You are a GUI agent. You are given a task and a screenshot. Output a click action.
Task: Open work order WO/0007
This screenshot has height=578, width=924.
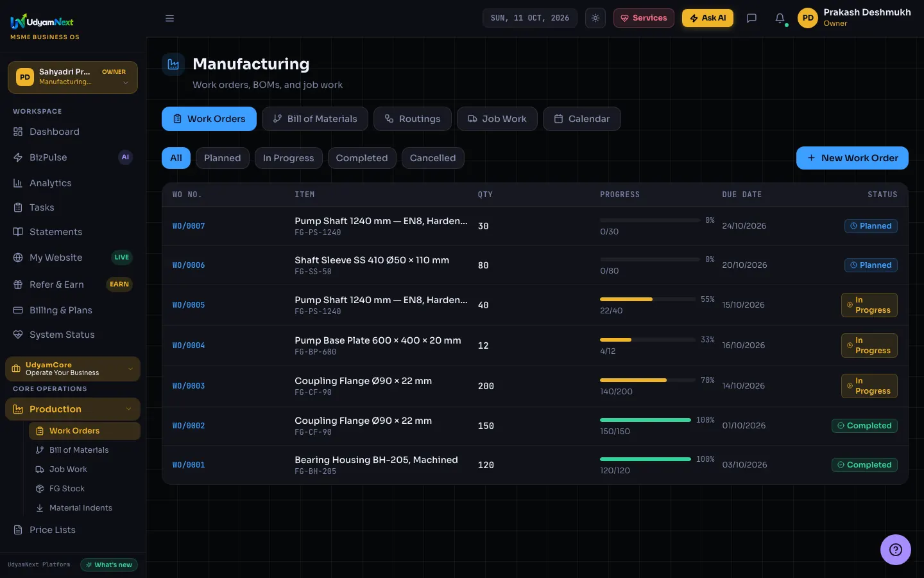tap(189, 226)
